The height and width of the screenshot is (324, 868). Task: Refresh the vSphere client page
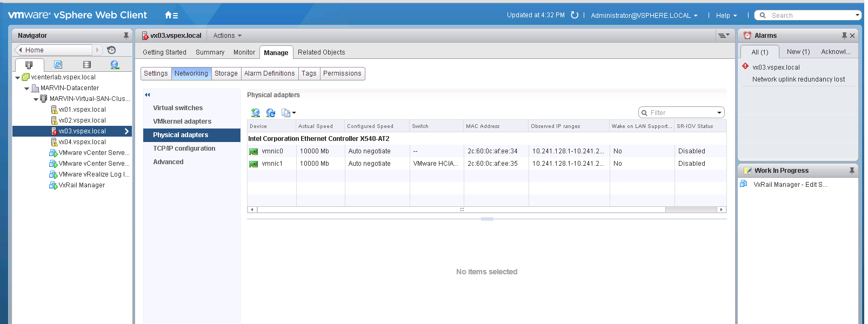[x=575, y=15]
